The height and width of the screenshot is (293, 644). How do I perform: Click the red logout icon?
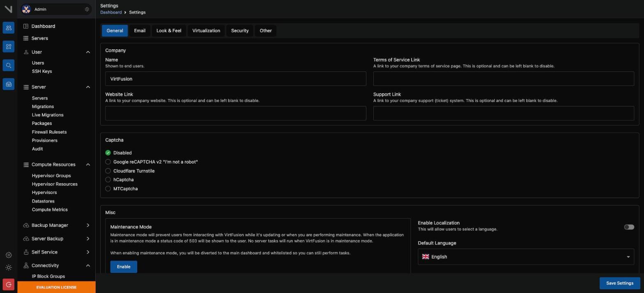(8, 284)
